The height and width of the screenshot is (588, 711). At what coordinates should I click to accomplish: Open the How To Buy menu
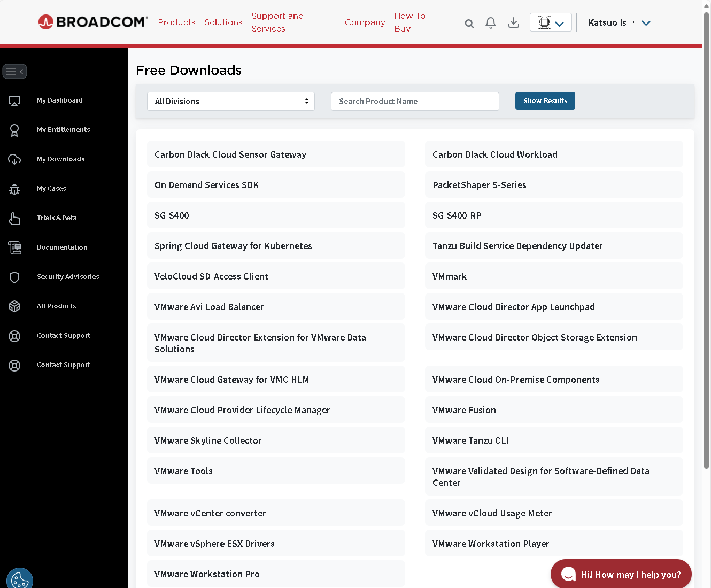pyautogui.click(x=410, y=22)
